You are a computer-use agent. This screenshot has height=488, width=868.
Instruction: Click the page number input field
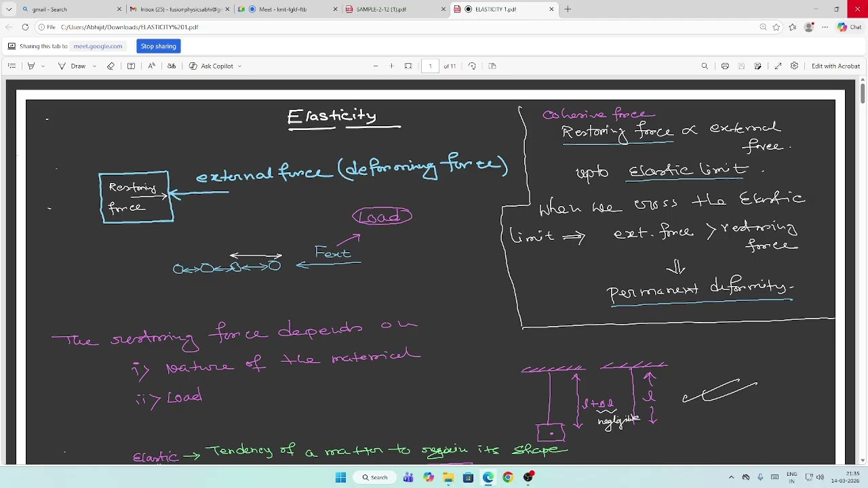[x=430, y=66]
